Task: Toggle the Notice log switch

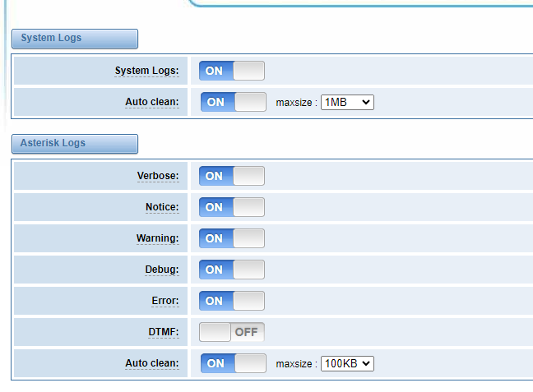Action: [232, 207]
